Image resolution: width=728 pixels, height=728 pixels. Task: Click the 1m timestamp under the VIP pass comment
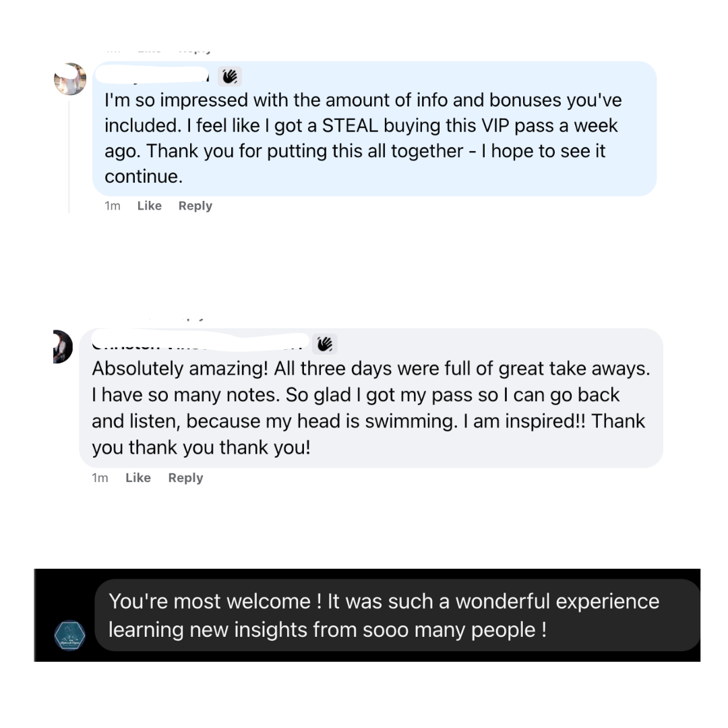(x=113, y=206)
